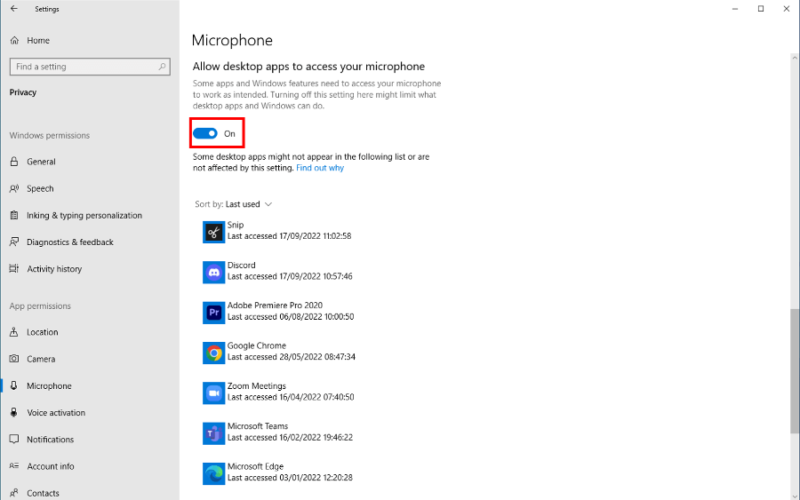Open the Sort by Last used dropdown

(x=233, y=204)
